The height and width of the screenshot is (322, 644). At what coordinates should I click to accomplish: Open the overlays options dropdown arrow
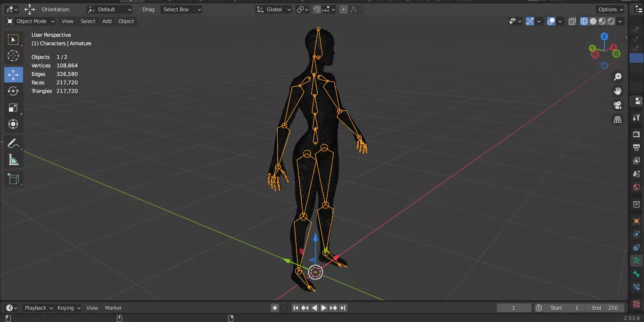560,21
